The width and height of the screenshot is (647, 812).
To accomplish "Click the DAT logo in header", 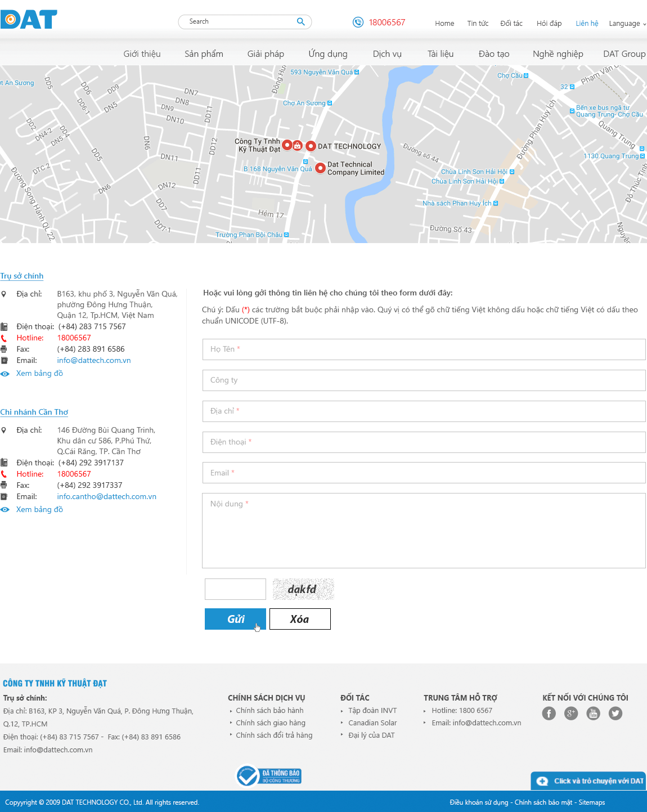I will [29, 19].
